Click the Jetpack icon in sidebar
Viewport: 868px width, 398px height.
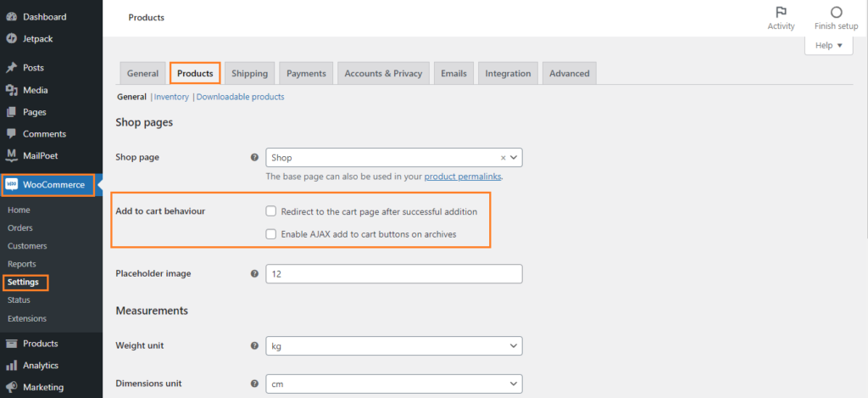(12, 39)
